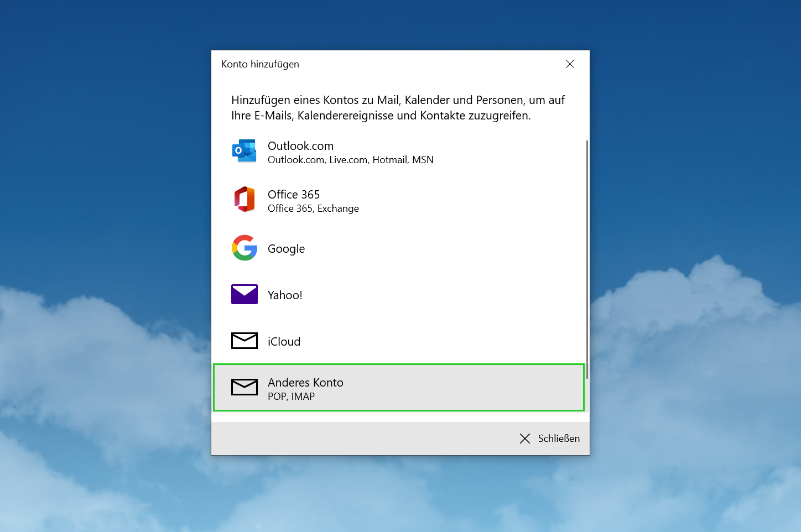Click the iCloud envelope icon

coord(245,341)
